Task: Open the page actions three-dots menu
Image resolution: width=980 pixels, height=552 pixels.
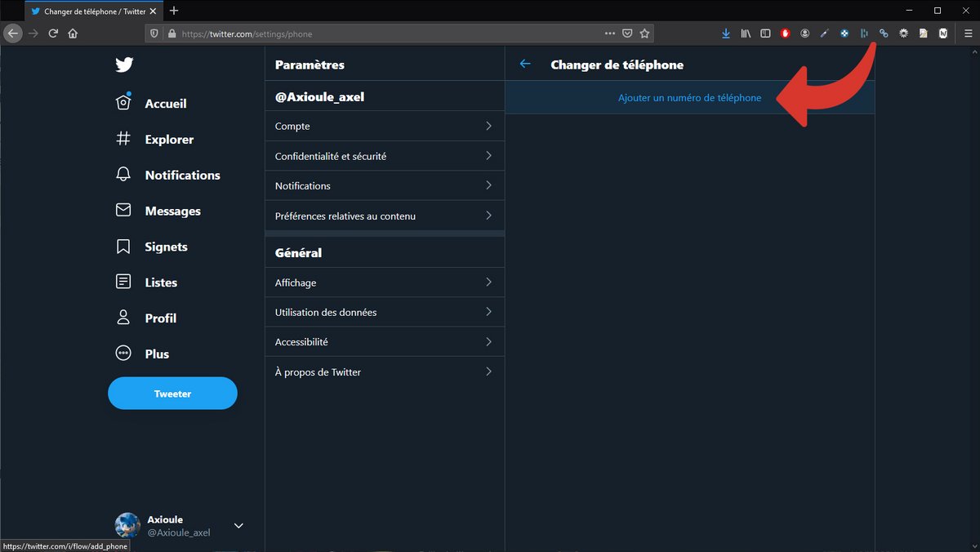Action: [x=610, y=33]
